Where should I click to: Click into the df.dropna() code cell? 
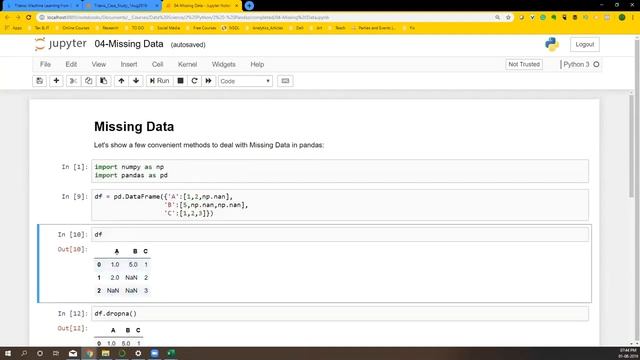tap(340, 313)
